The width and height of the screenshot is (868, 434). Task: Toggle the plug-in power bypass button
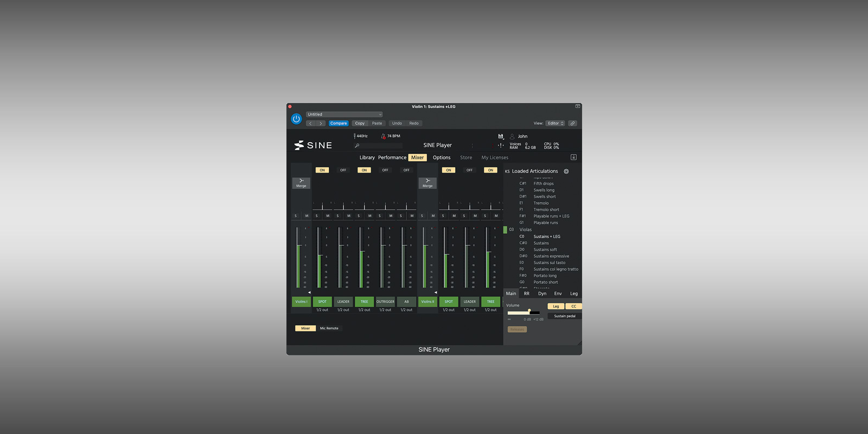click(x=296, y=119)
